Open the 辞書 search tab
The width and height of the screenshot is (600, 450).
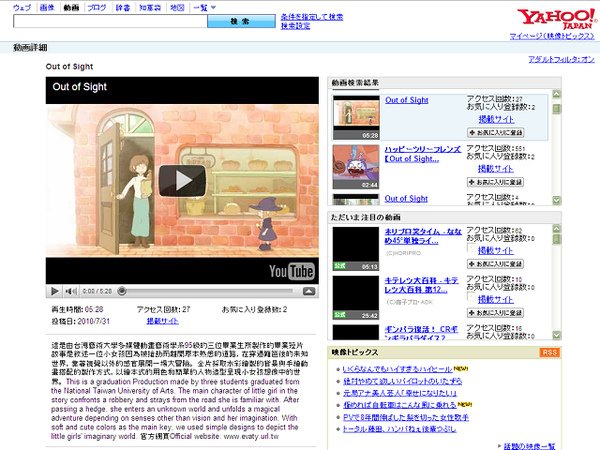tap(123, 7)
